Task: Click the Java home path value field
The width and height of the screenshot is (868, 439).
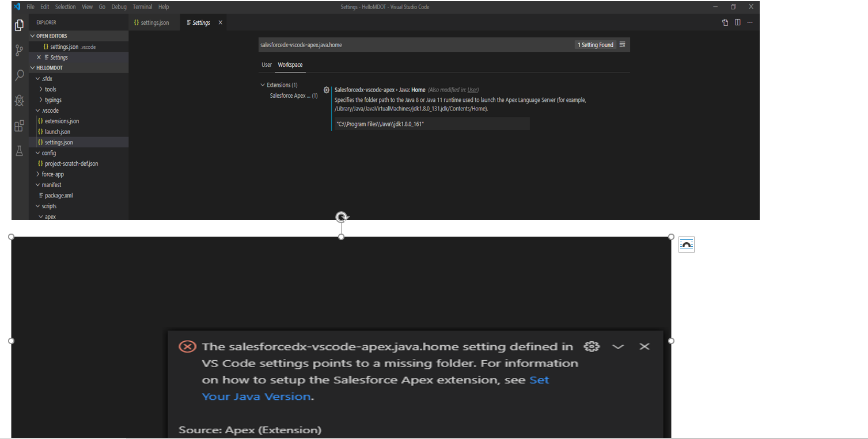Action: pos(432,123)
